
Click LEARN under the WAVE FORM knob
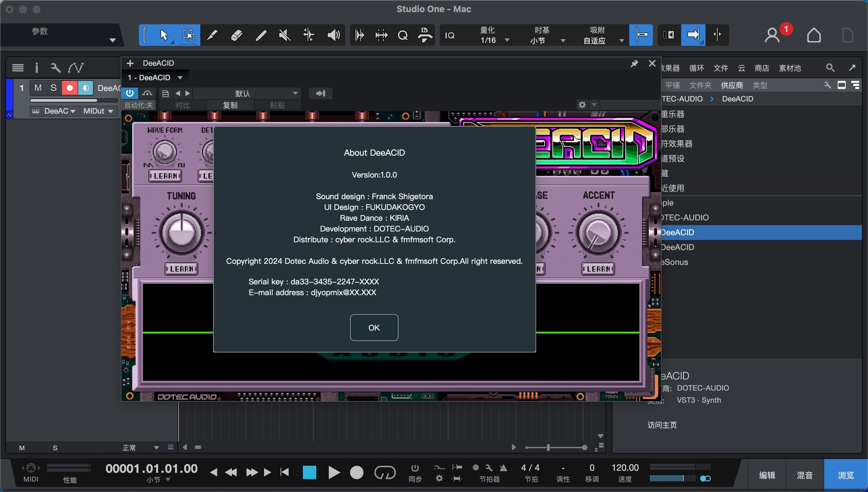coord(165,176)
